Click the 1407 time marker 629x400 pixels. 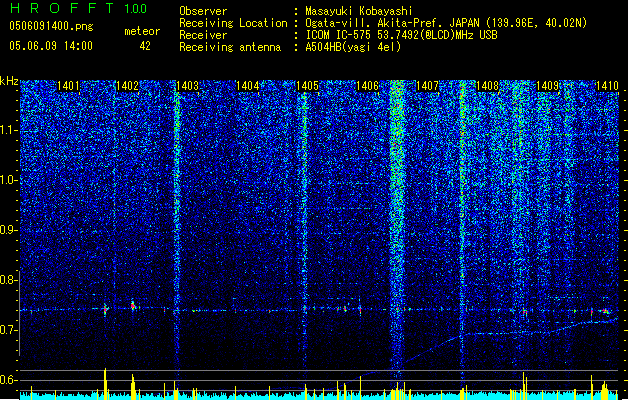[x=427, y=86]
